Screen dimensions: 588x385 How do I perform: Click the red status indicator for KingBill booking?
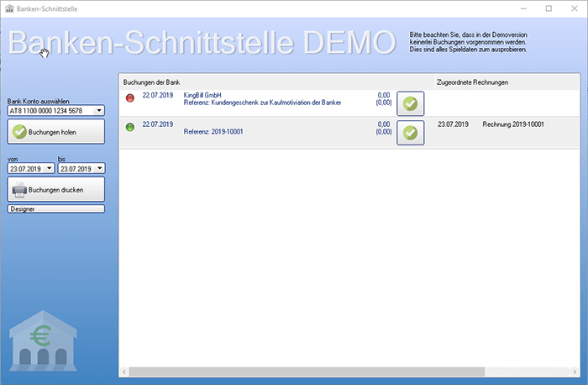click(130, 98)
